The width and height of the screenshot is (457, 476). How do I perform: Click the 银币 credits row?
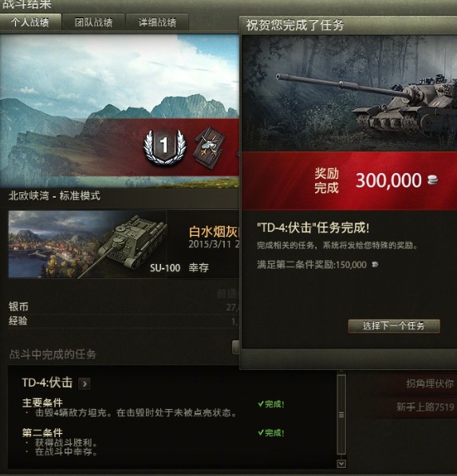124,307
